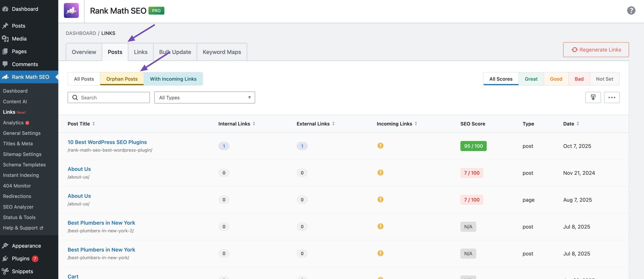Sort Internal Links column
Image resolution: width=644 pixels, height=279 pixels.
(254, 124)
